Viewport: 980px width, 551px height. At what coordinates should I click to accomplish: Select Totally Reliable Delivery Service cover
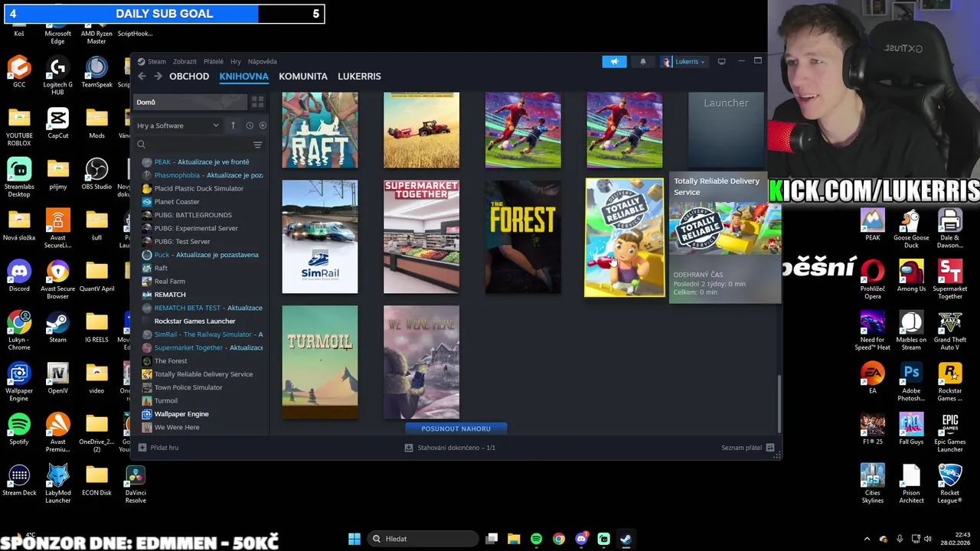click(x=625, y=237)
